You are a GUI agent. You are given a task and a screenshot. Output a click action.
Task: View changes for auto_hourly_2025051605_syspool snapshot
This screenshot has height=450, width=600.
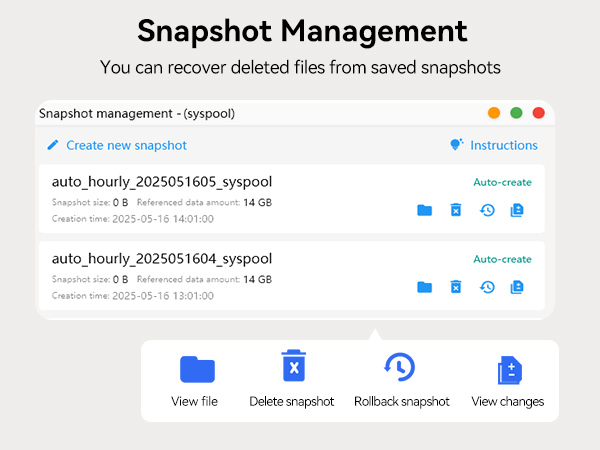coord(517,210)
